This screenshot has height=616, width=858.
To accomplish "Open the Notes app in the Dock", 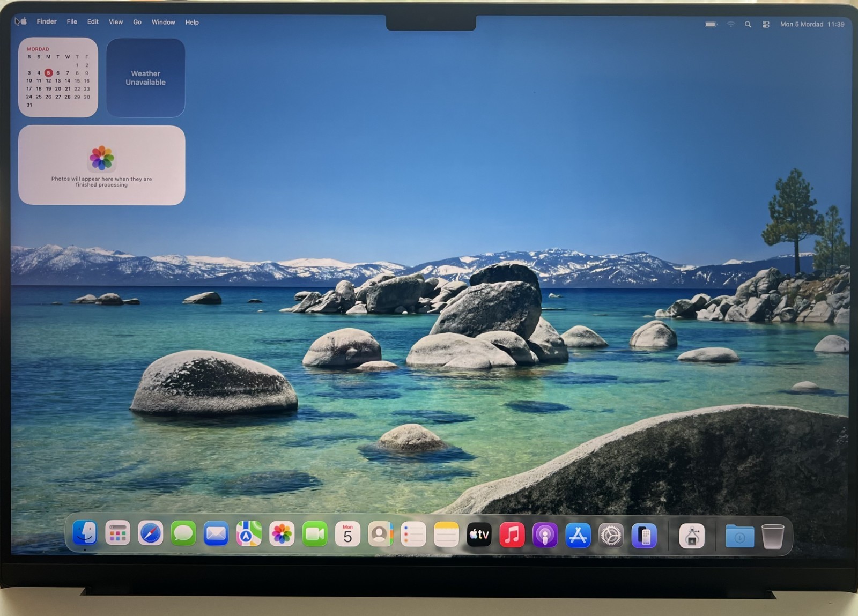I will point(446,534).
